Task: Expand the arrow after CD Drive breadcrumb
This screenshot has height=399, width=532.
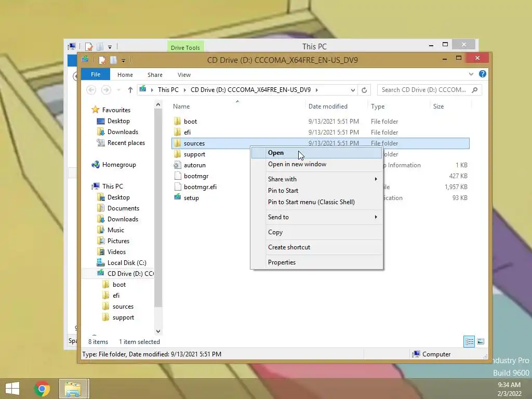Action: click(x=317, y=90)
